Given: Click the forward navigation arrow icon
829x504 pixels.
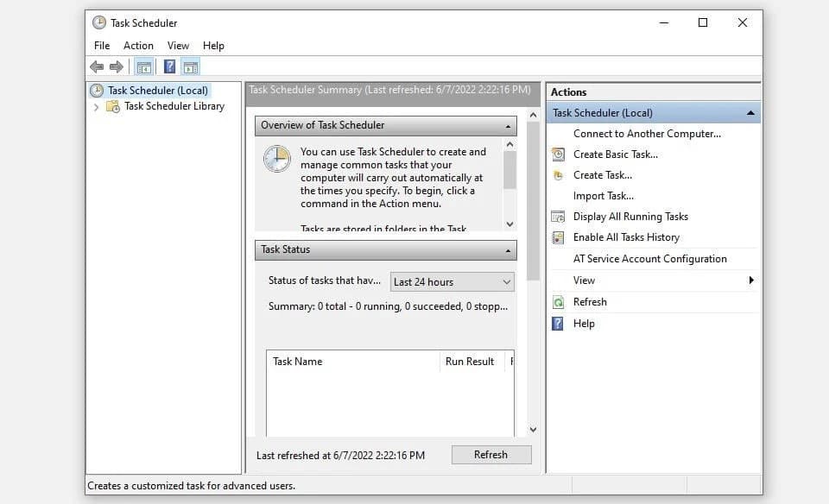Looking at the screenshot, I should click(x=114, y=66).
